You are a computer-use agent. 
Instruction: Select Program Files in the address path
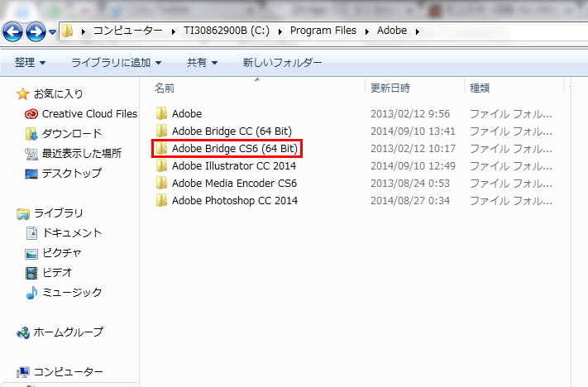323,31
